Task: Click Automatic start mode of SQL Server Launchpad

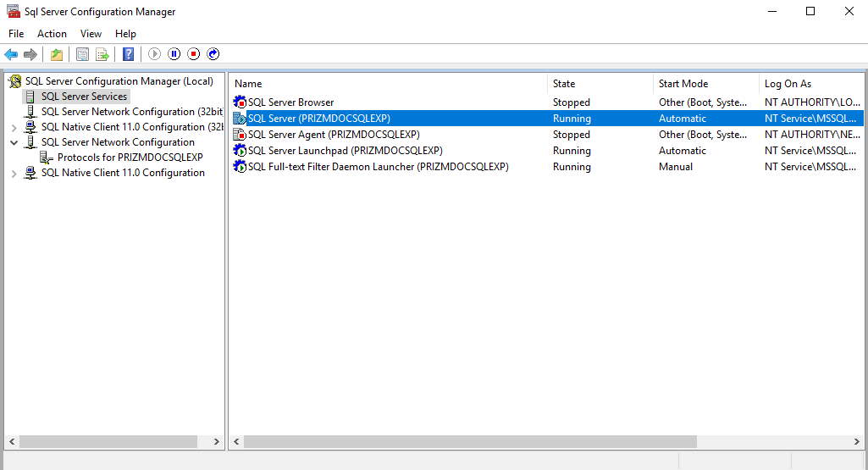Action: click(x=683, y=151)
